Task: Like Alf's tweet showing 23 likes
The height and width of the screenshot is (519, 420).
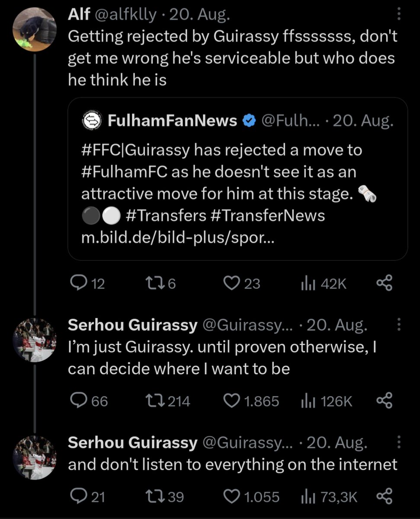Action: pyautogui.click(x=241, y=283)
